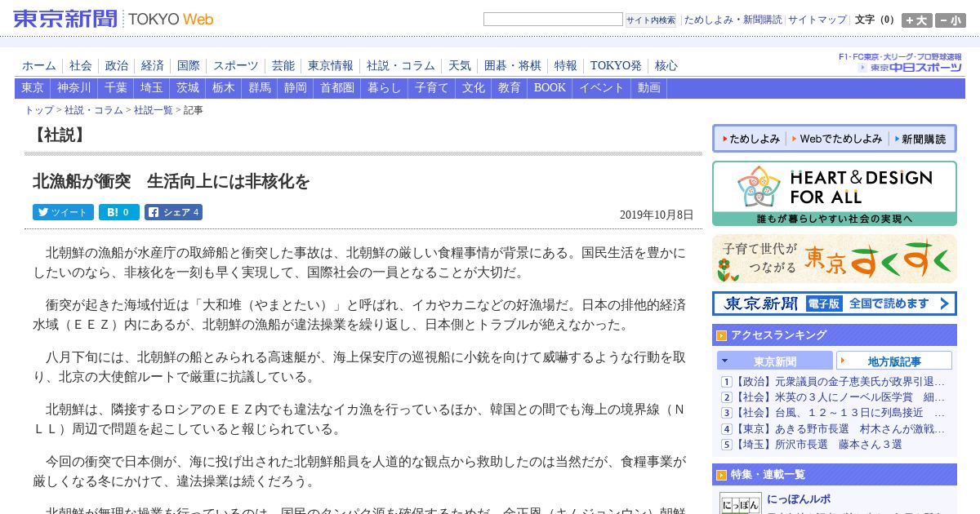
Task: Open the 東京すくすく banner
Action: click(x=834, y=259)
